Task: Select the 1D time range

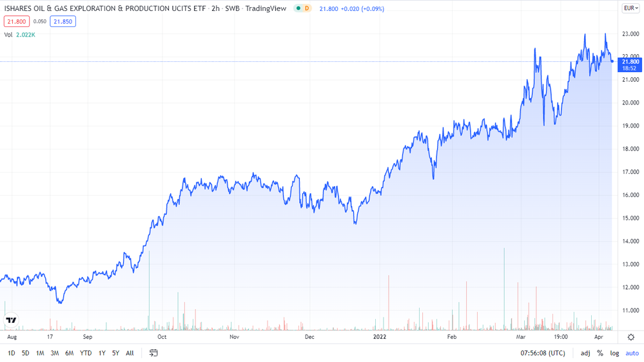Action: 12,353
